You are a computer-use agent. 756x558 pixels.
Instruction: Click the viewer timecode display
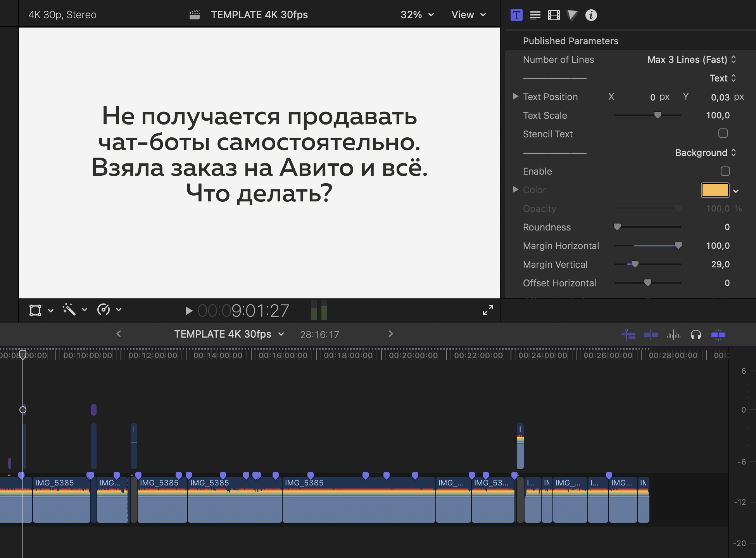243,311
